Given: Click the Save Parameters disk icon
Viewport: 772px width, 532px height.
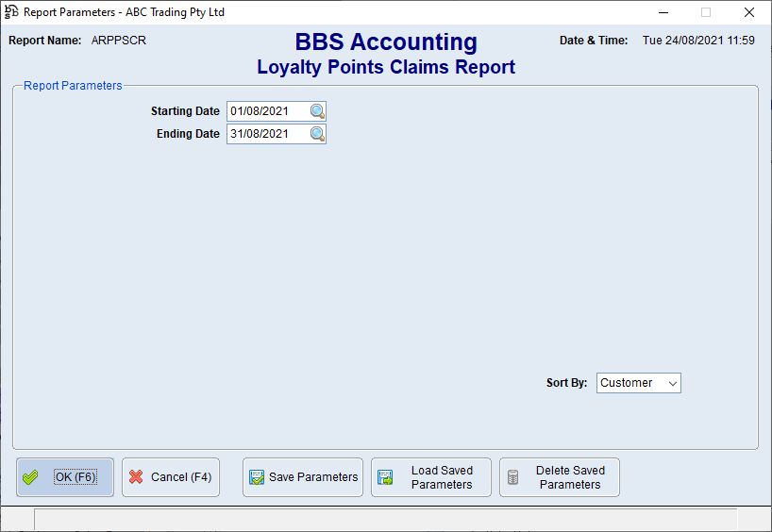Looking at the screenshot, I should [x=257, y=477].
